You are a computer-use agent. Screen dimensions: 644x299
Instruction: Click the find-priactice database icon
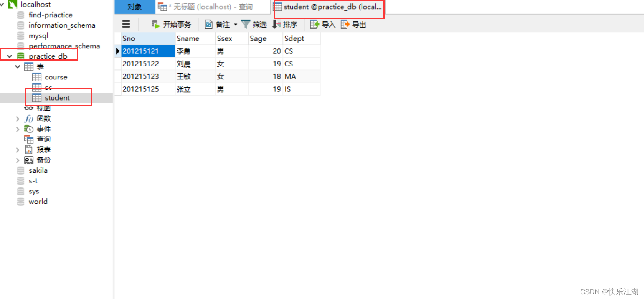[21, 15]
